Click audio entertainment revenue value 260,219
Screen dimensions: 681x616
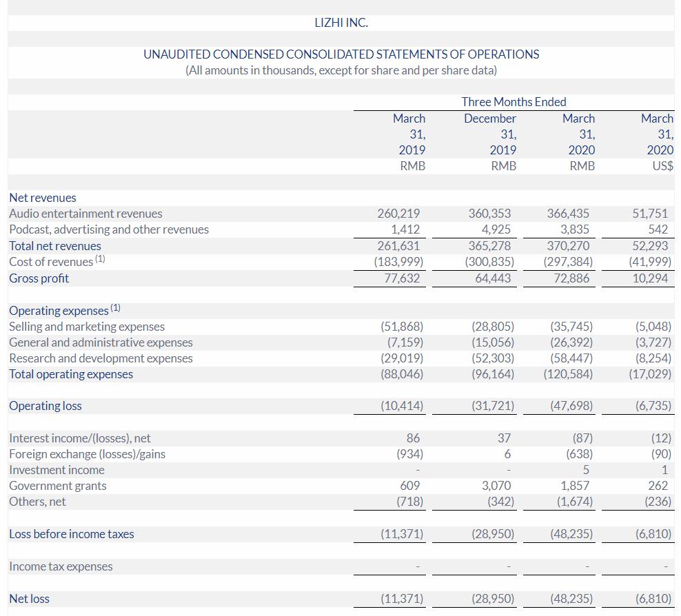[398, 214]
